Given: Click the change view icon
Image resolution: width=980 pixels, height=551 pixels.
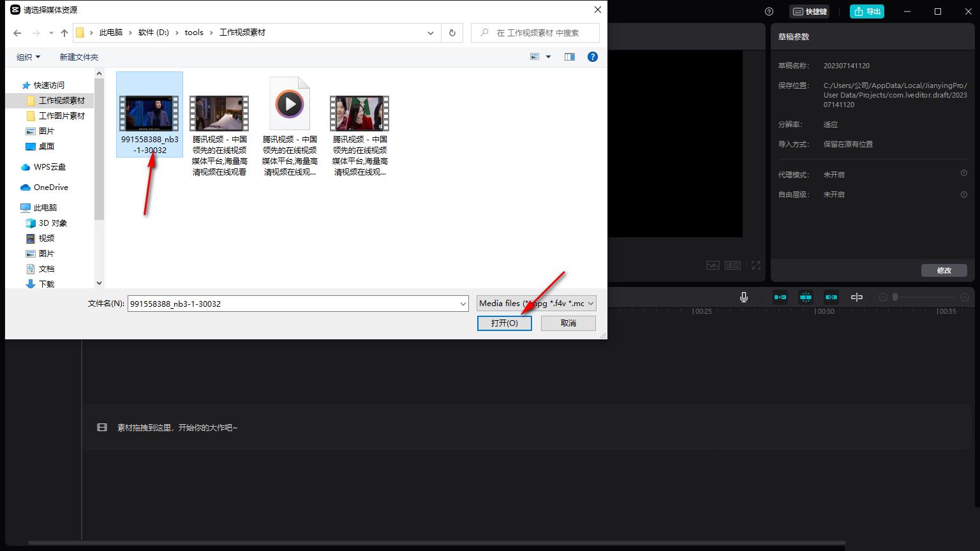Looking at the screenshot, I should (535, 57).
